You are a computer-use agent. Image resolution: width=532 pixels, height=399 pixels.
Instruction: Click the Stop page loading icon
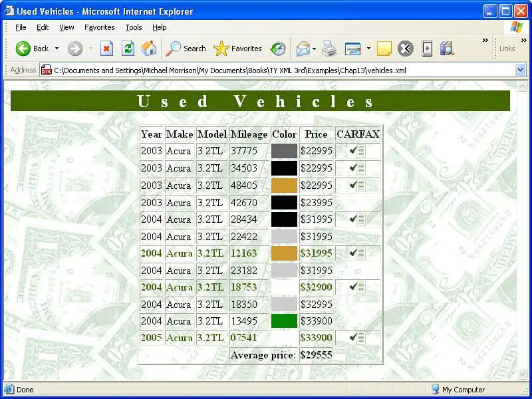coord(106,49)
